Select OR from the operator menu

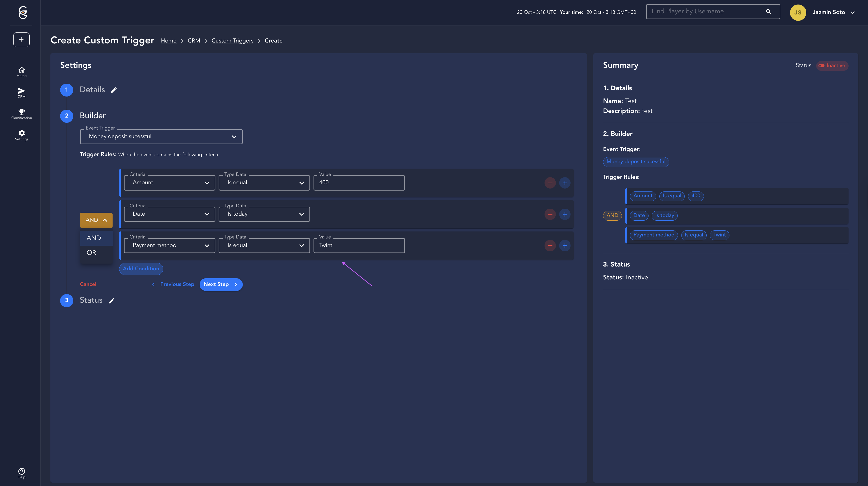coord(91,253)
